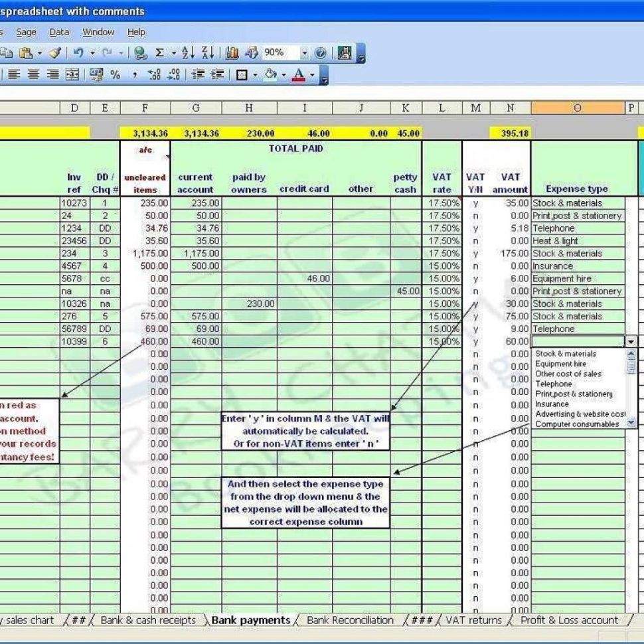Click the AutoSum icon
This screenshot has height=644, width=644.
tap(160, 52)
